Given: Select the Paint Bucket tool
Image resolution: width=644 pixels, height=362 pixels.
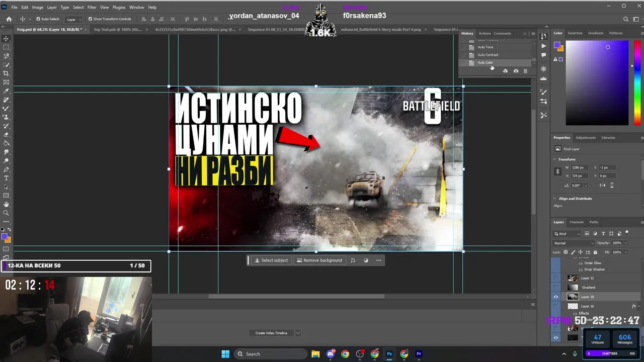Looking at the screenshot, I should tap(7, 143).
